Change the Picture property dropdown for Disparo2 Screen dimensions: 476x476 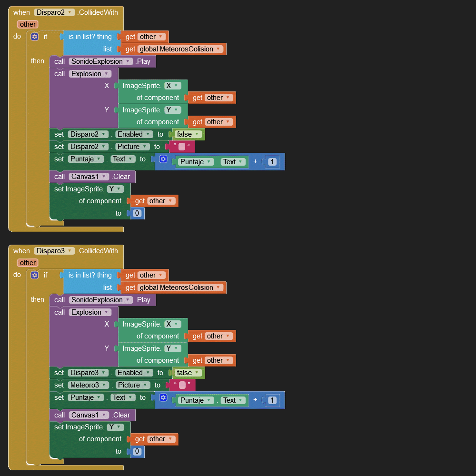[x=133, y=147]
